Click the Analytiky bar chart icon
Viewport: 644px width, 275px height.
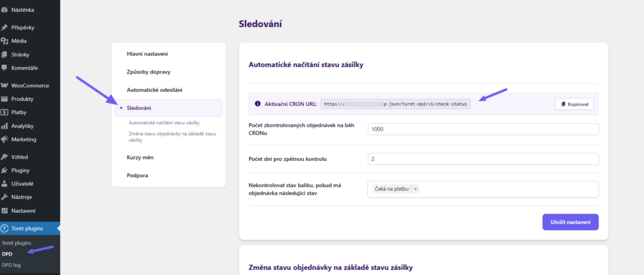pos(4,126)
